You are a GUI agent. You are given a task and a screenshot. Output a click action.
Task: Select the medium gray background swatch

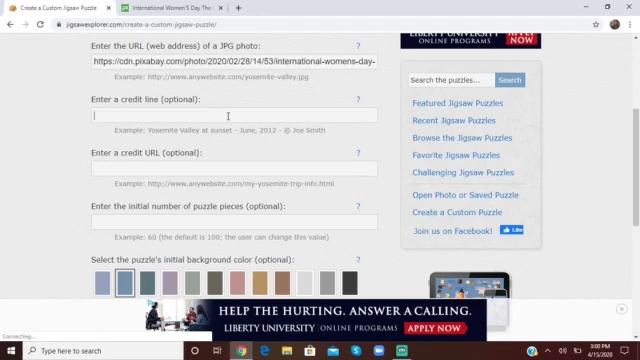(327, 283)
